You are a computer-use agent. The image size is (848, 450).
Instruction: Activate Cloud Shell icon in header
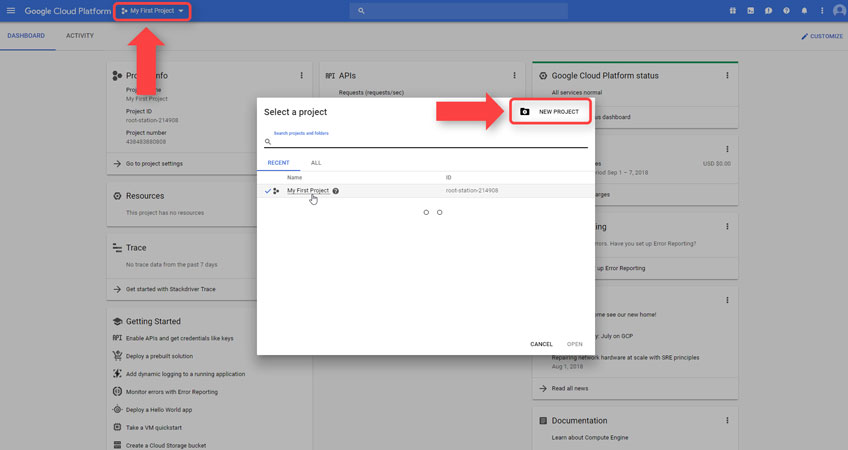tap(751, 11)
